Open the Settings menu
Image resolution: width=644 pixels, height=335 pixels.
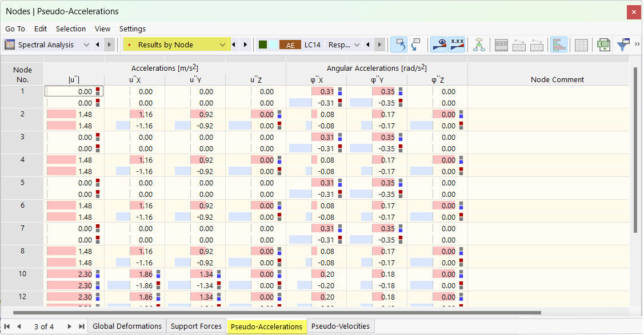click(x=132, y=29)
